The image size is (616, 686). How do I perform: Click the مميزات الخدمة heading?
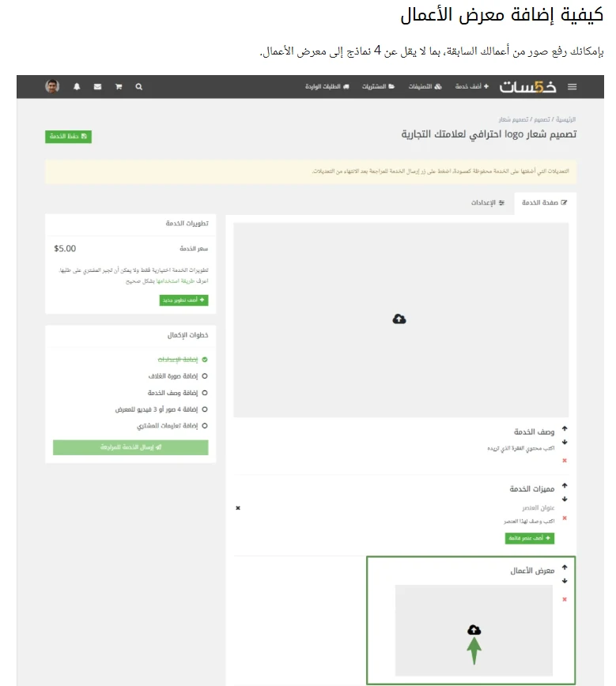532,488
